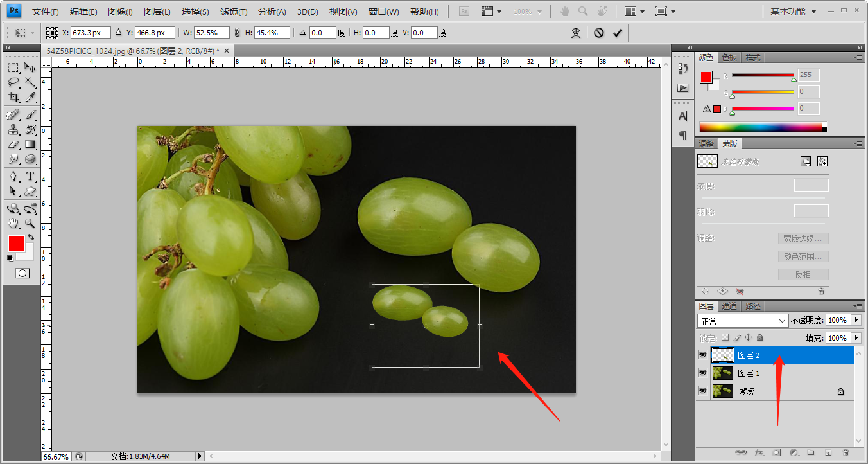Open the blend mode dropdown showing 正常
The image size is (868, 464).
(x=743, y=320)
